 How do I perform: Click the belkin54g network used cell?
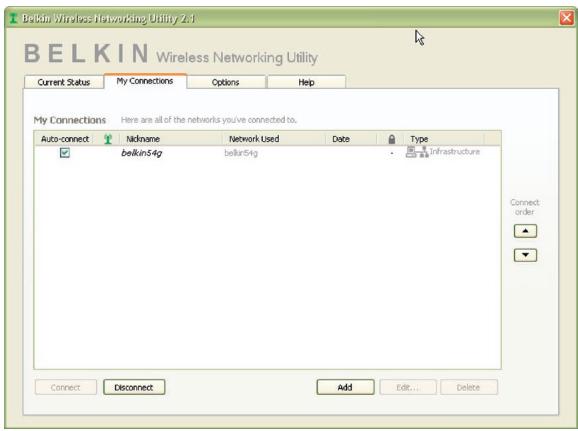coord(241,153)
